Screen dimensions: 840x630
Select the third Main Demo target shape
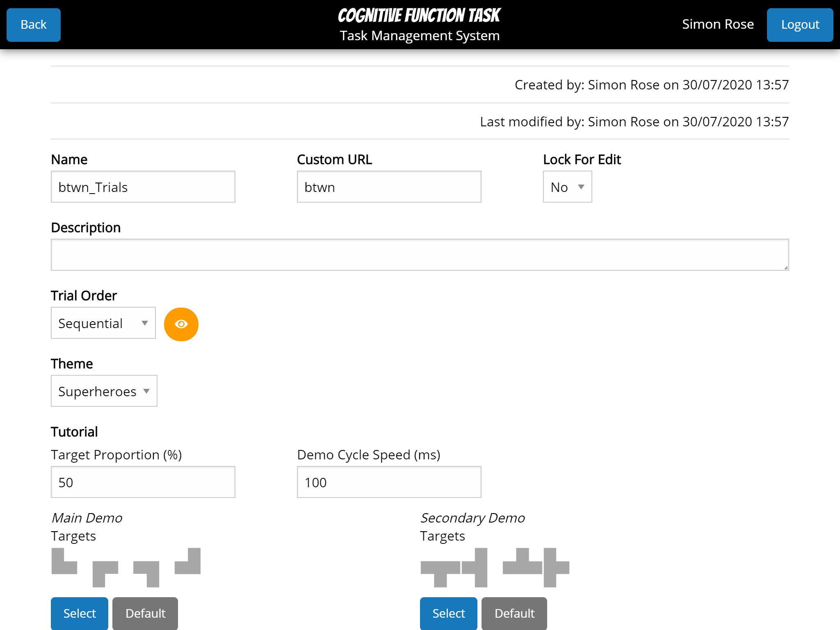coord(146,574)
